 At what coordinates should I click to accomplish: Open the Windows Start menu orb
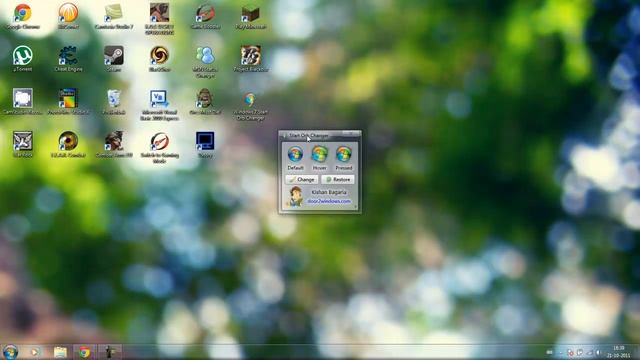pyautogui.click(x=11, y=352)
